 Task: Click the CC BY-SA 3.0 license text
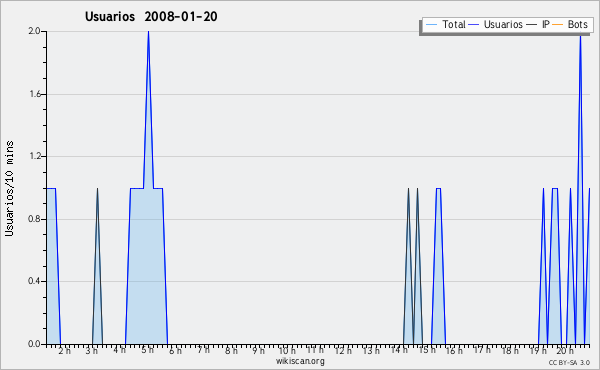[x=569, y=363]
